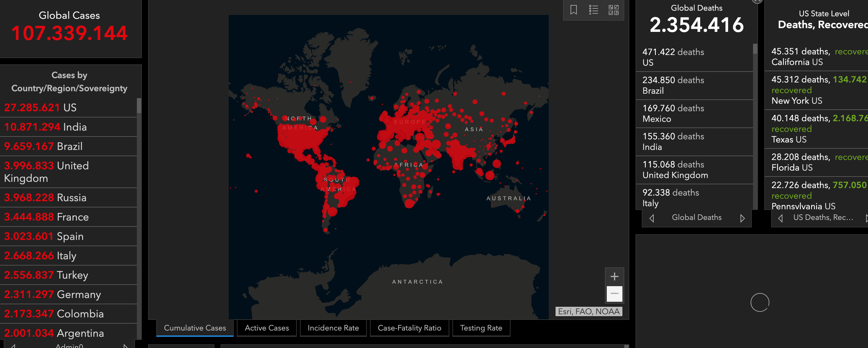Image resolution: width=868 pixels, height=348 pixels.
Task: Zoom in with the plus button
Action: point(614,276)
